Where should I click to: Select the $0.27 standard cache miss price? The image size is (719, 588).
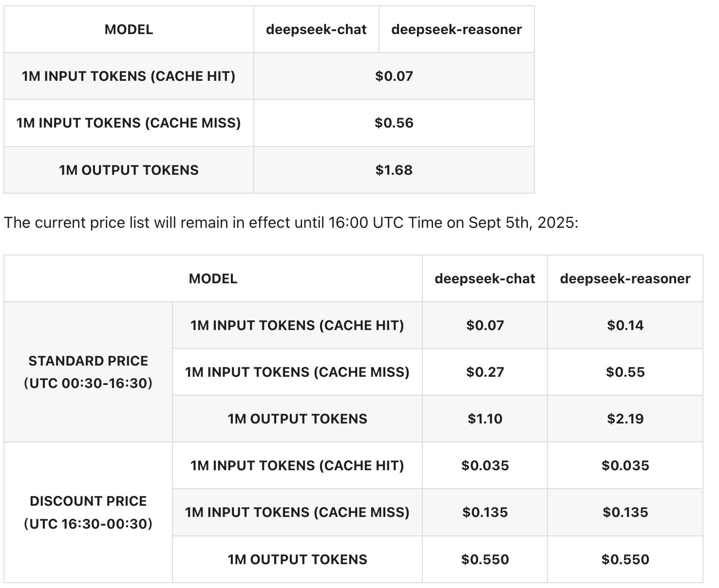coord(485,372)
